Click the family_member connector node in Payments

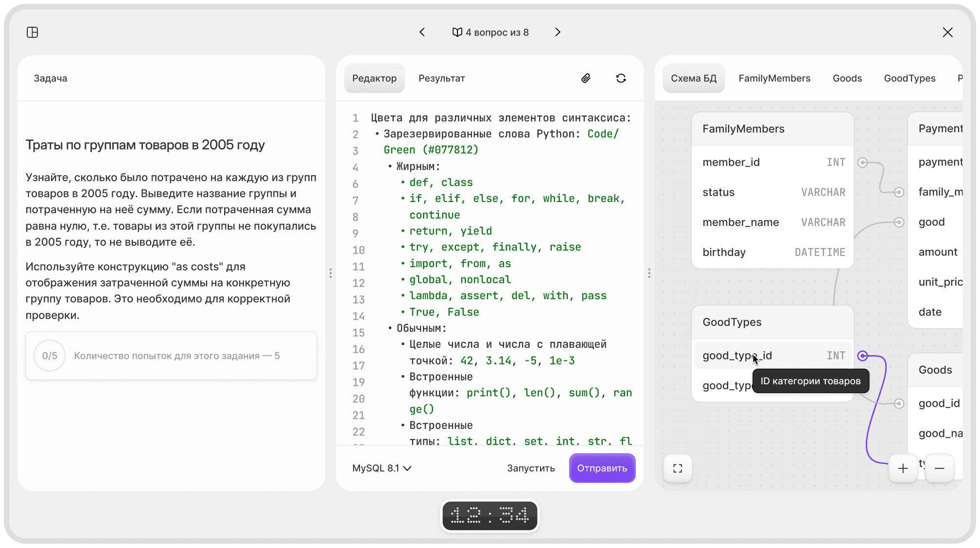[x=899, y=192]
